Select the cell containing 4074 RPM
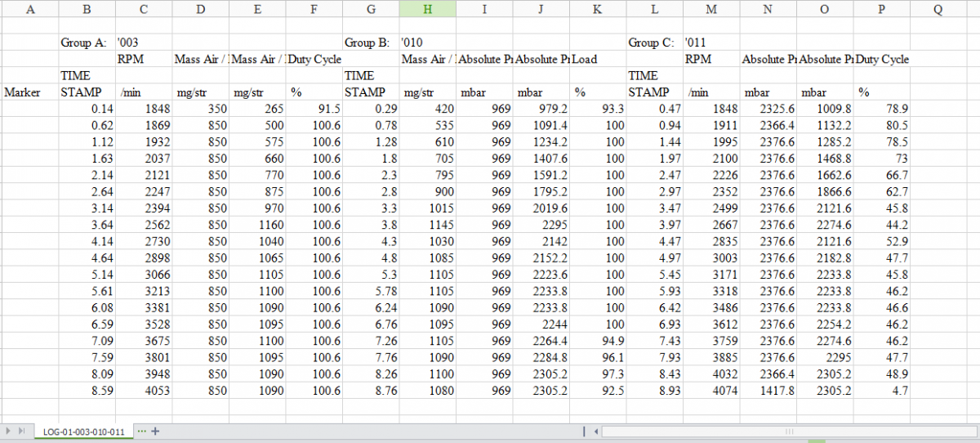 pos(710,391)
